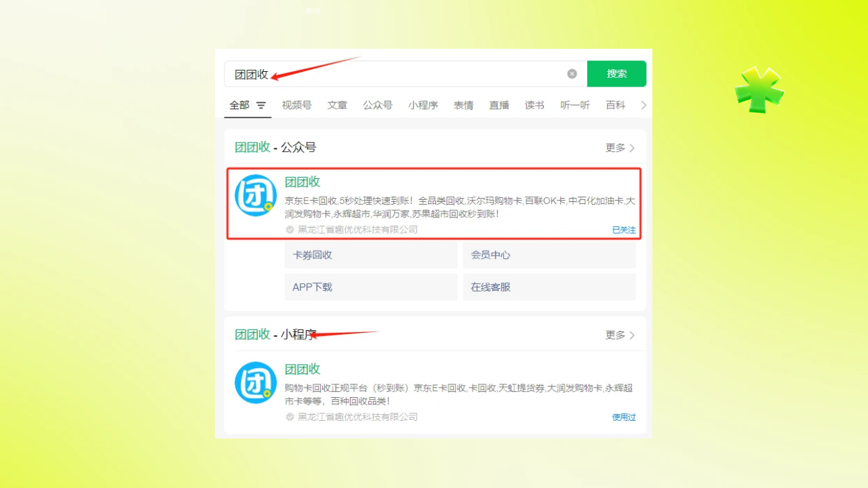Open the 卡券回收 menu button
This screenshot has height=488, width=868.
coord(371,255)
